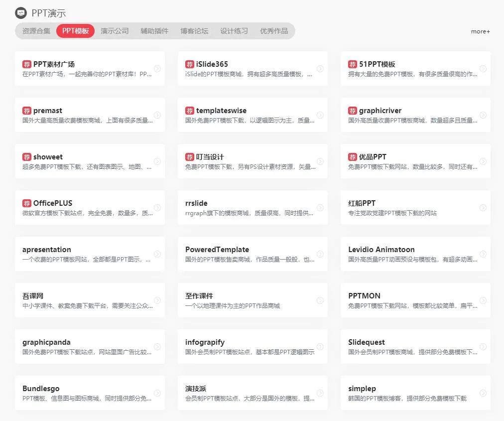Click the arrow icon on the templateswise card

pyautogui.click(x=320, y=115)
